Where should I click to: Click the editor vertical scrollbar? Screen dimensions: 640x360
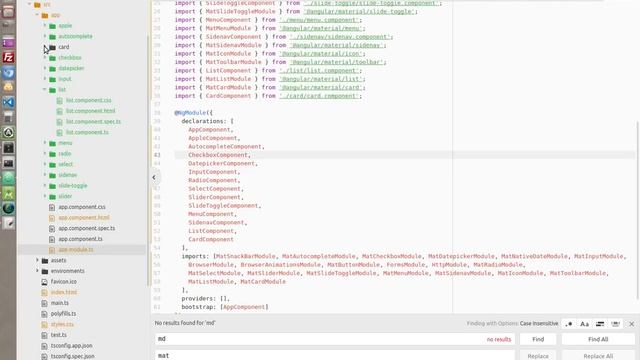(x=638, y=210)
